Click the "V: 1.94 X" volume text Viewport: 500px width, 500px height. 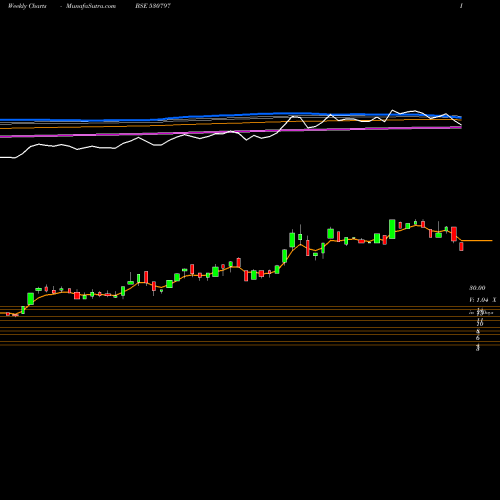click(x=483, y=300)
